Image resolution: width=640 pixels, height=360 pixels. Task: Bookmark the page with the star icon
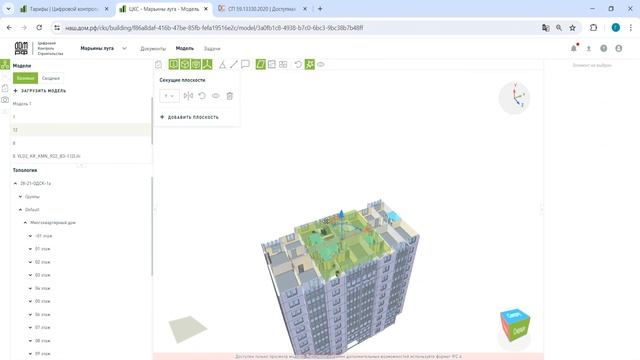pyautogui.click(x=573, y=28)
